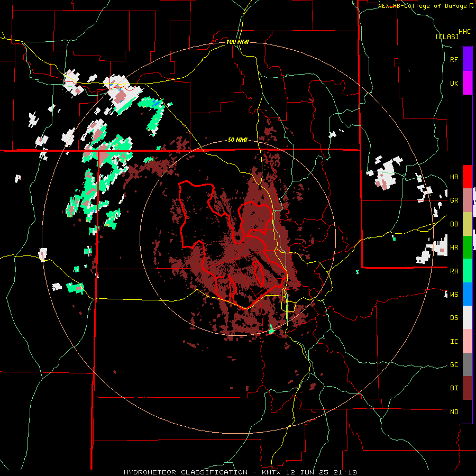The image size is (476, 476).
Task: Click the 'HR' legend label
Action: [454, 248]
